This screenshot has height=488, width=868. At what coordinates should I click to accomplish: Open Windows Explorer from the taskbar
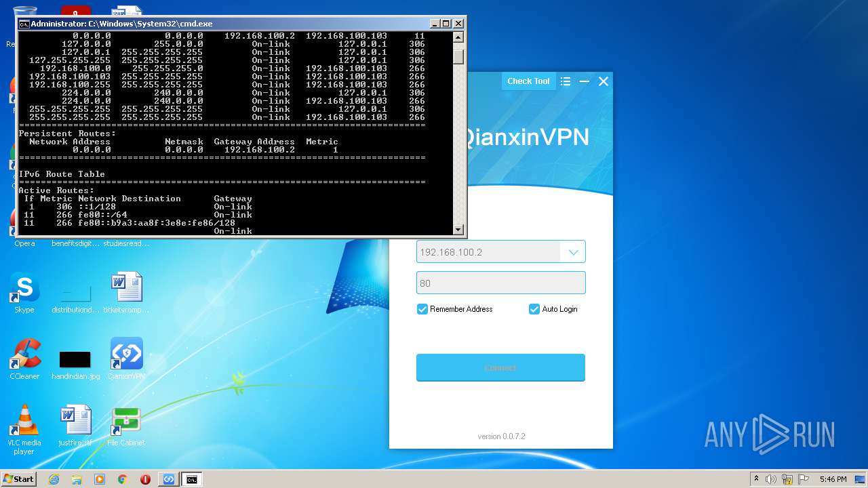point(77,479)
